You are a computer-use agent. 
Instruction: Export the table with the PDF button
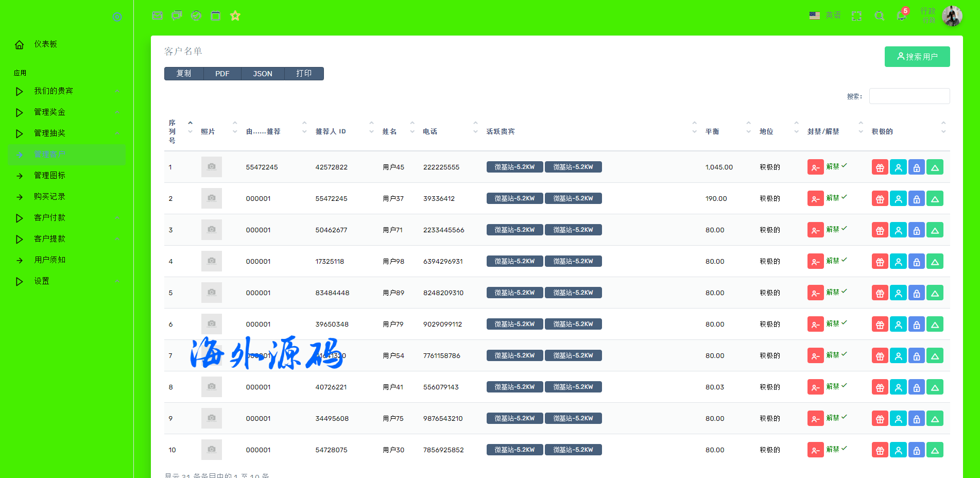[222, 74]
